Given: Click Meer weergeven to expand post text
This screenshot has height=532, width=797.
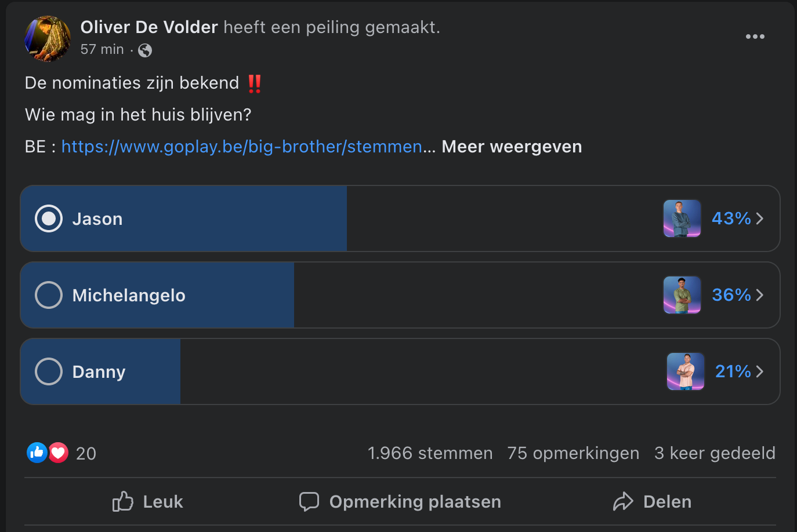Looking at the screenshot, I should point(512,147).
